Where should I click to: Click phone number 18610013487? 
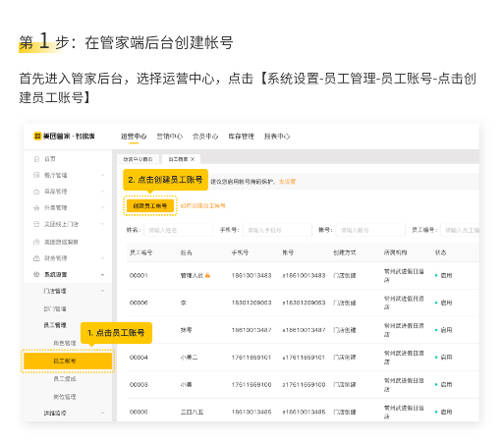[x=252, y=330]
